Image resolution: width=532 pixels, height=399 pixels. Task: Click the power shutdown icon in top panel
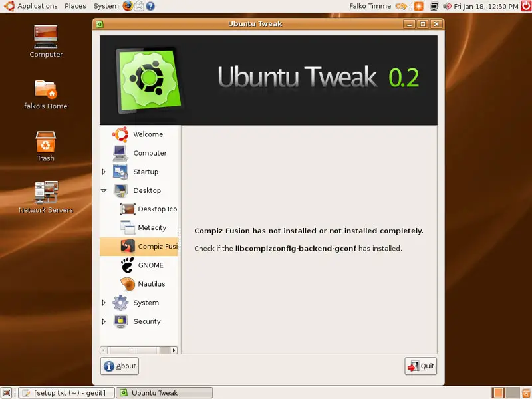[526, 6]
